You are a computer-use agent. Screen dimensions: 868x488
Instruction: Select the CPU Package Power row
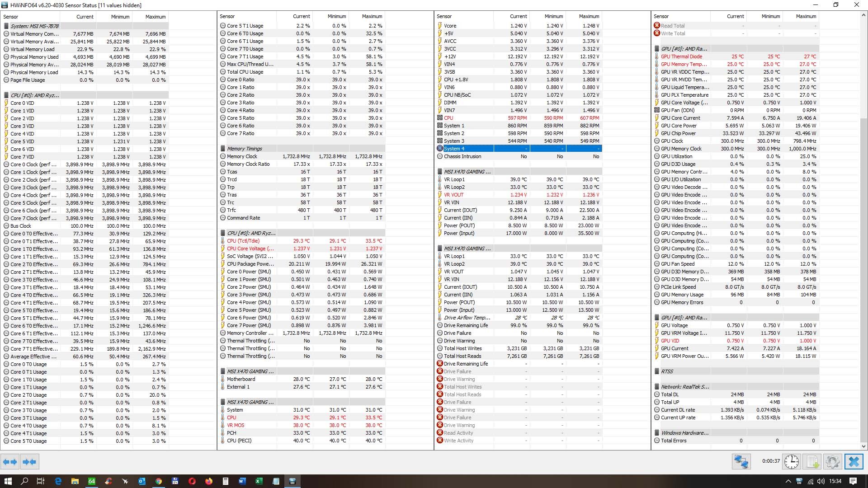(x=302, y=264)
